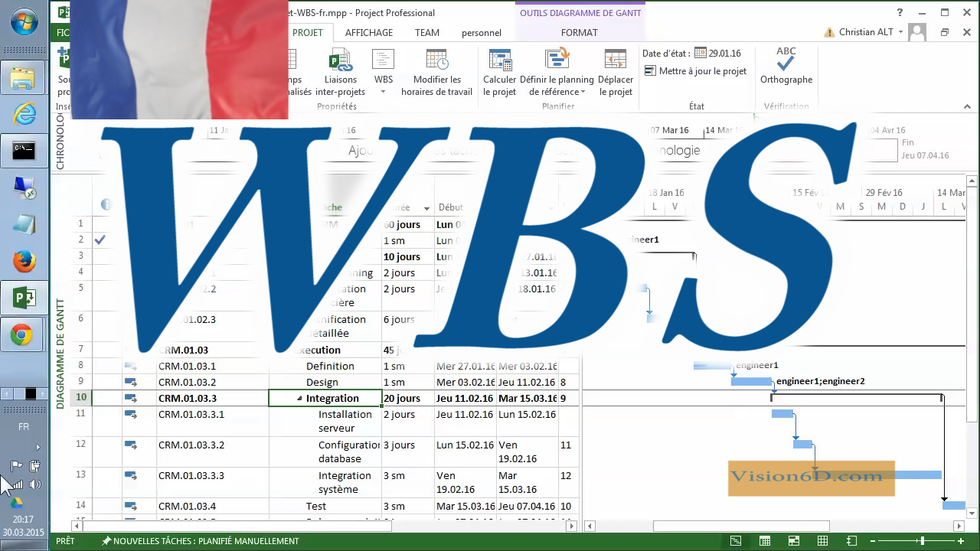Screen dimensions: 980x551
Task: Click the account warning triangle icon
Action: pyautogui.click(x=829, y=33)
